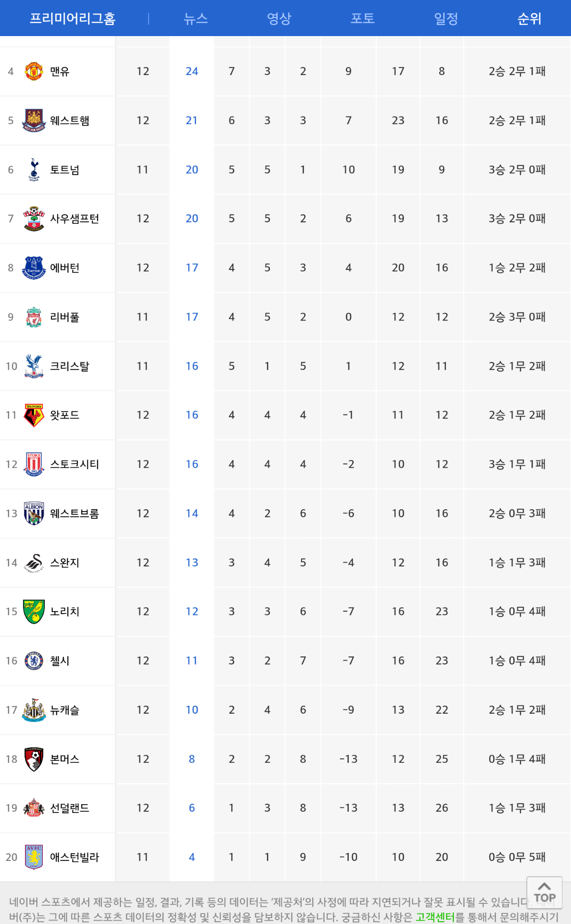Click the Manchester United club crest
The width and height of the screenshot is (571, 924).
point(34,71)
